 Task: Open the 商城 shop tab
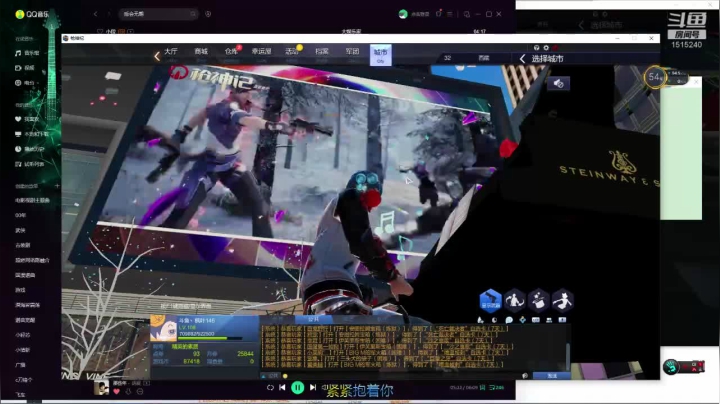click(x=201, y=51)
